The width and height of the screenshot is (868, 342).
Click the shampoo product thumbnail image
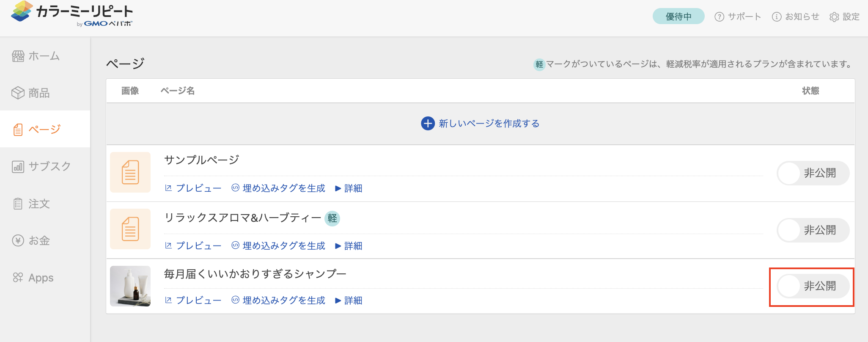pos(130,286)
